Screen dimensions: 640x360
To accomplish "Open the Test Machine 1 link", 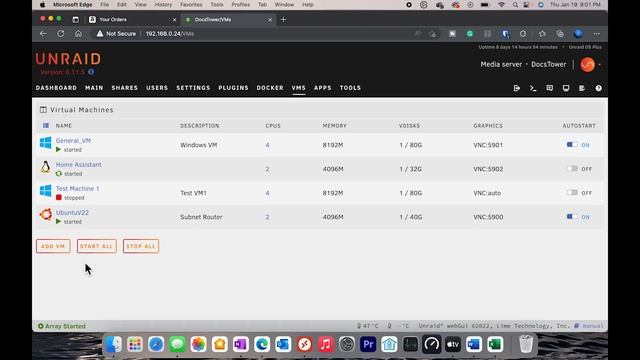I will click(x=78, y=189).
